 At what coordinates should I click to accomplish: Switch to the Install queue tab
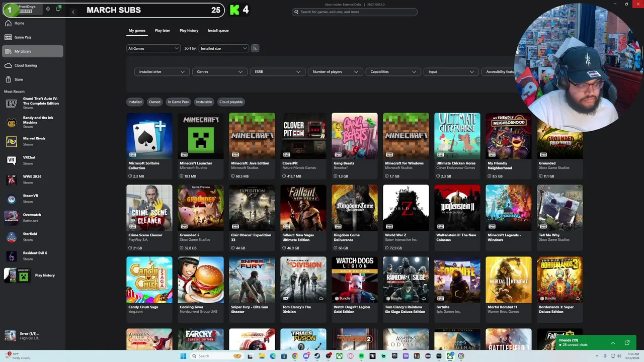218,31
